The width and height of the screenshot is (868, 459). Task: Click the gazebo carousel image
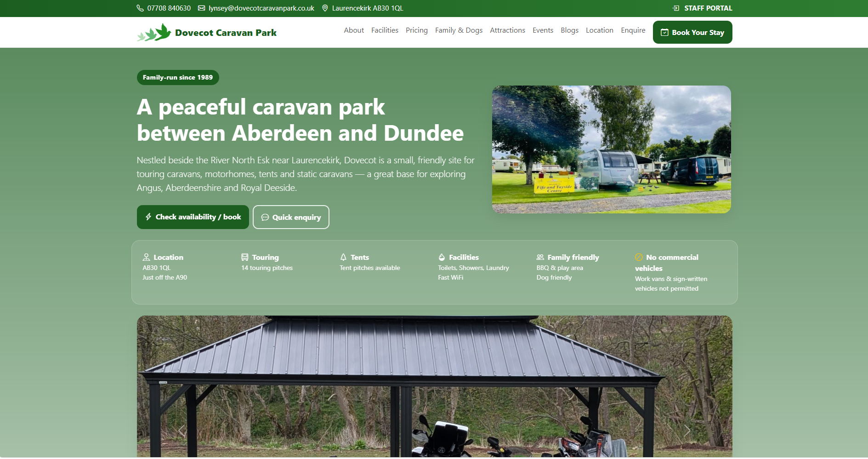pyautogui.click(x=434, y=386)
